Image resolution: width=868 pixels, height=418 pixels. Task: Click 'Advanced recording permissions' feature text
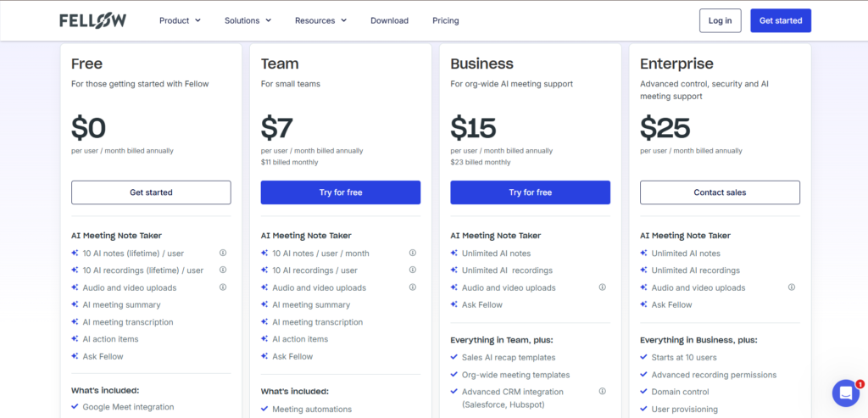[x=714, y=375]
